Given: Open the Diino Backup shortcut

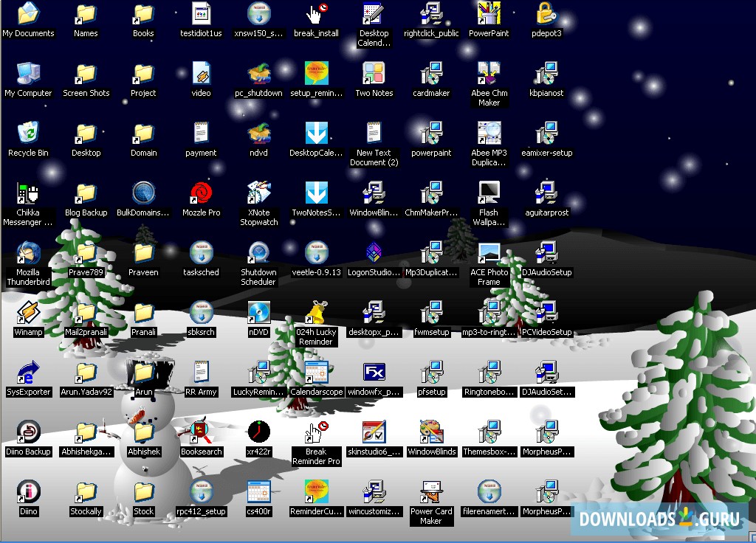Looking at the screenshot, I should tap(28, 432).
